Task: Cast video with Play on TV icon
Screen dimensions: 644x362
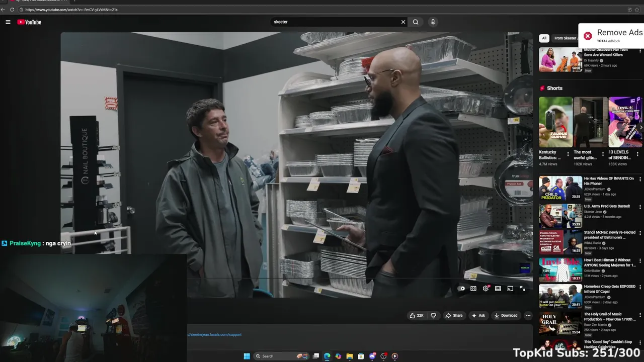Action: 510,289
